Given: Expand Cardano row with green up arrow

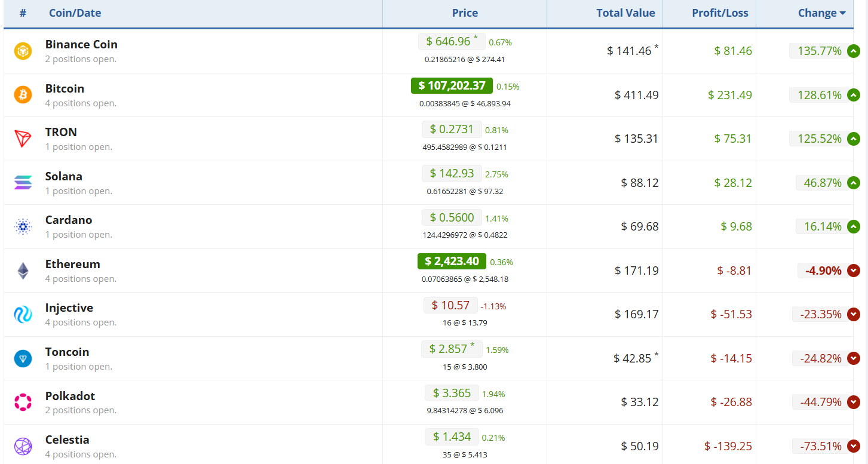Looking at the screenshot, I should pyautogui.click(x=854, y=226).
